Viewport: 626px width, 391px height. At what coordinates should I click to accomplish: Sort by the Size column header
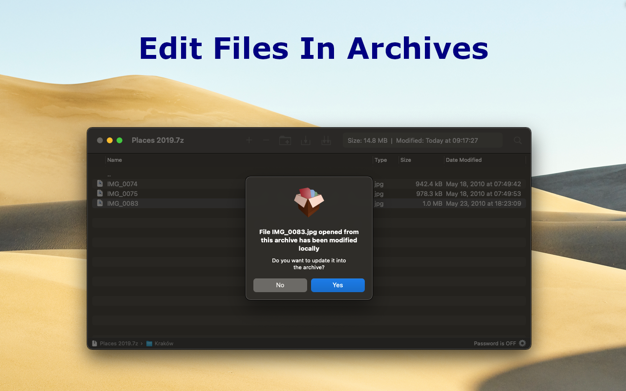[x=406, y=160]
